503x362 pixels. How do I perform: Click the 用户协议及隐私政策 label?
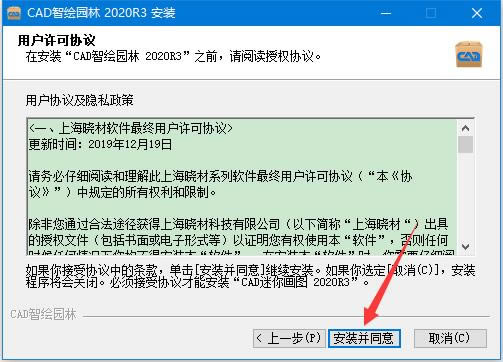coord(80,100)
